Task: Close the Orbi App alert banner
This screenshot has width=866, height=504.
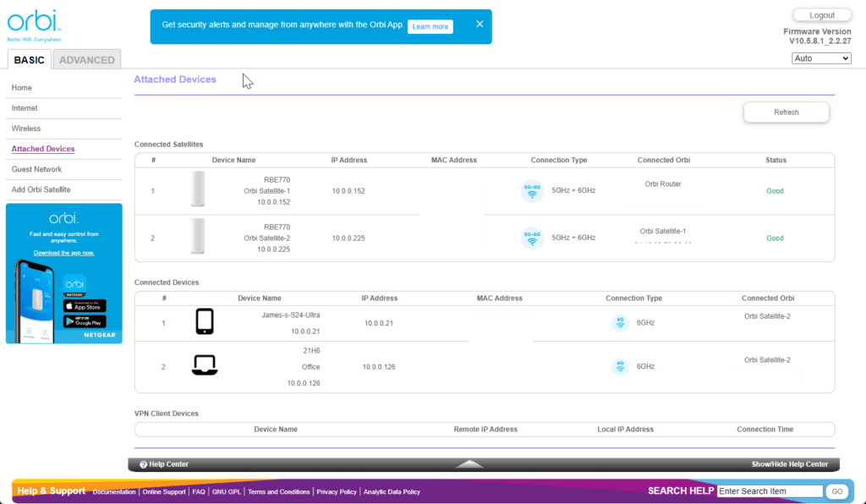Action: [480, 25]
